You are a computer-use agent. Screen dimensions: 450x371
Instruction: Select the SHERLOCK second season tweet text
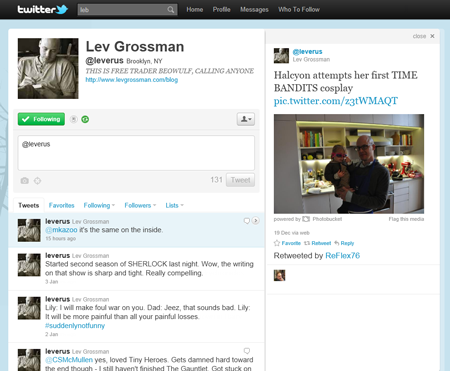(x=149, y=269)
